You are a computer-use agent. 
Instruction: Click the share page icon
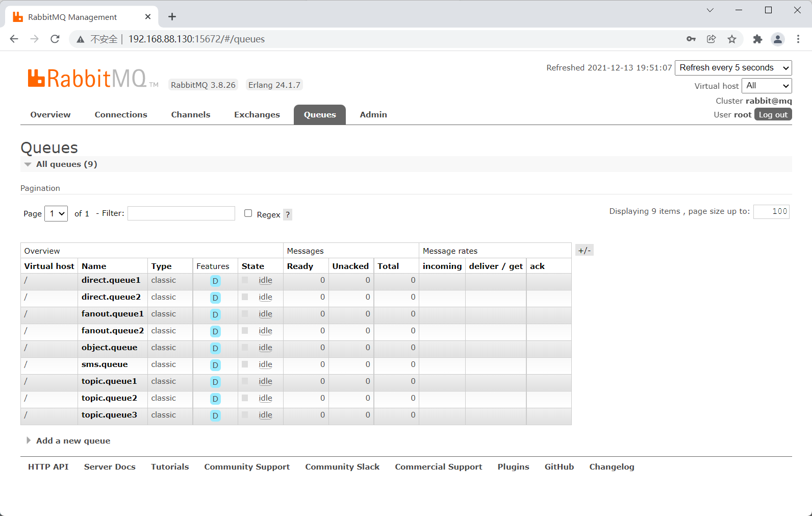[712, 39]
